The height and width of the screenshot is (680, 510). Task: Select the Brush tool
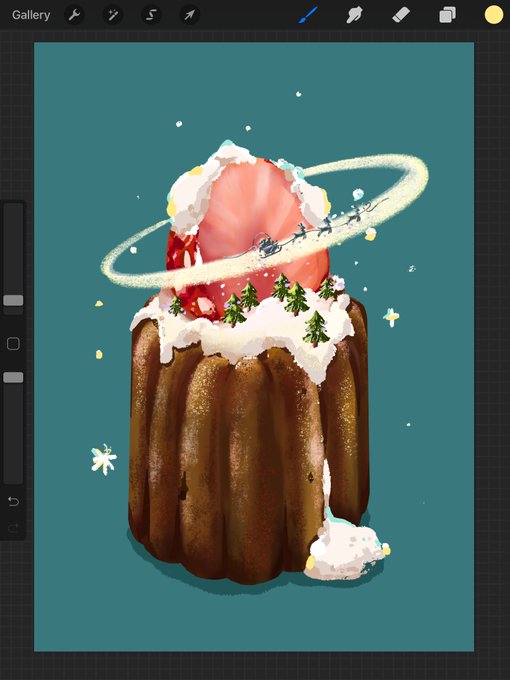click(308, 15)
